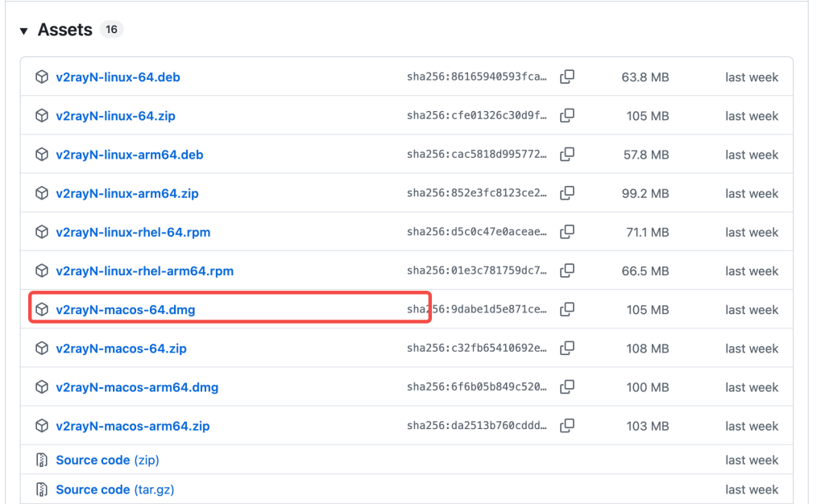Download v2rayN-linux-64.deb package
The height and width of the screenshot is (504, 825).
click(x=118, y=77)
